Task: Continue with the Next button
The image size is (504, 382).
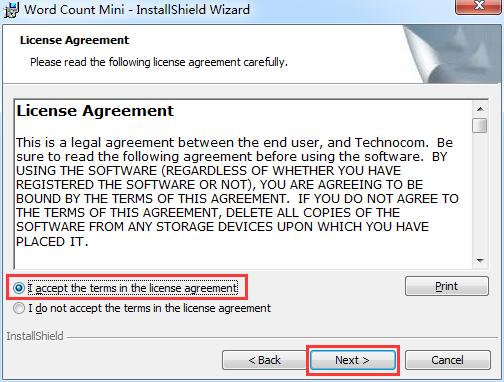Action: point(352,360)
